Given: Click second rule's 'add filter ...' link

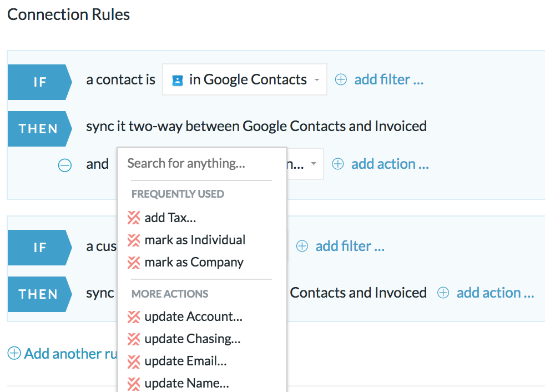Looking at the screenshot, I should (x=350, y=246).
